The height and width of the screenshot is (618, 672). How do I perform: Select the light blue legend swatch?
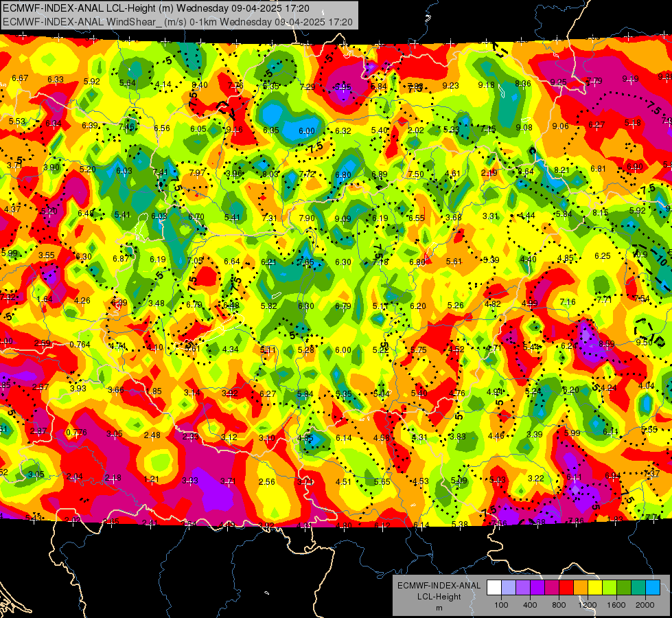click(x=653, y=588)
